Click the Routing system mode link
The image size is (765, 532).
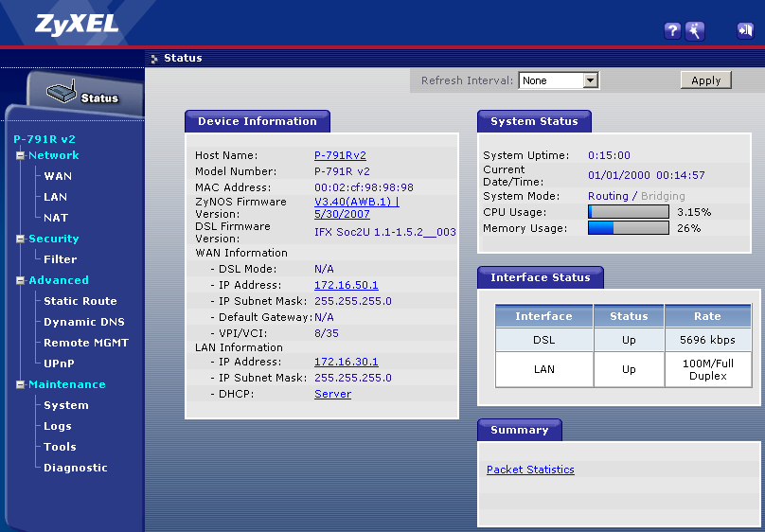(608, 196)
